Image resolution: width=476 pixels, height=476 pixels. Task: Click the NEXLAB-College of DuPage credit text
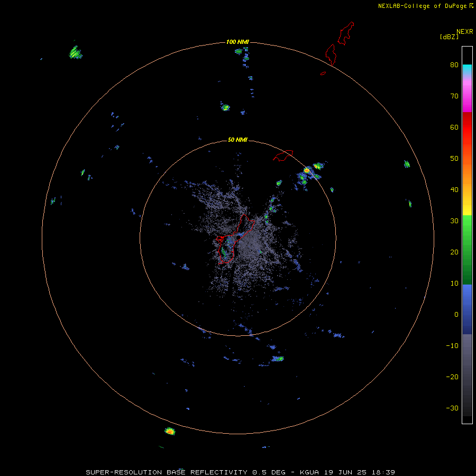423,6
